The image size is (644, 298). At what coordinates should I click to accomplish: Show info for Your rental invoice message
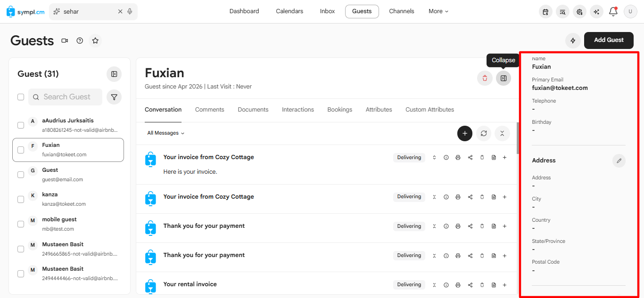pyautogui.click(x=446, y=285)
